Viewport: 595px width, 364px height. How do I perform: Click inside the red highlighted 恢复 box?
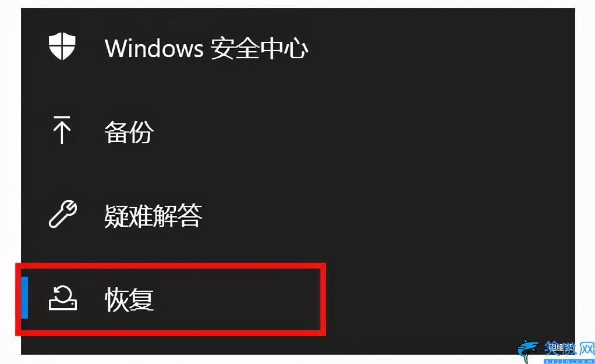[171, 299]
